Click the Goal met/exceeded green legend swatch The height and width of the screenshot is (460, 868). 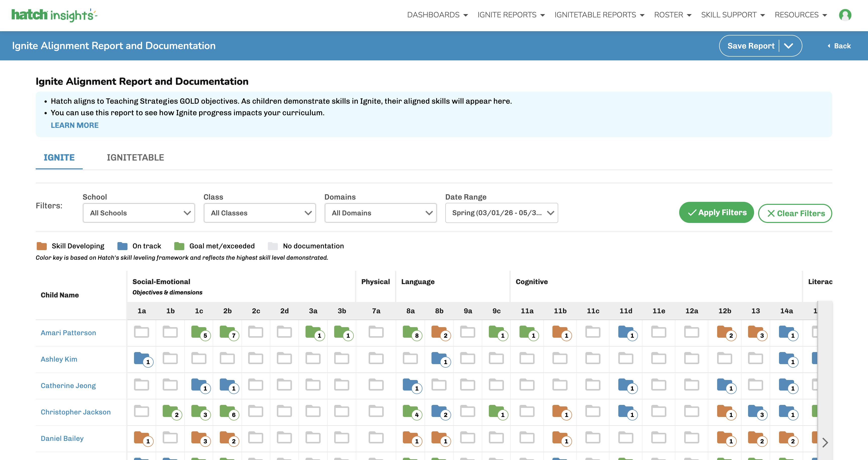[x=179, y=246]
